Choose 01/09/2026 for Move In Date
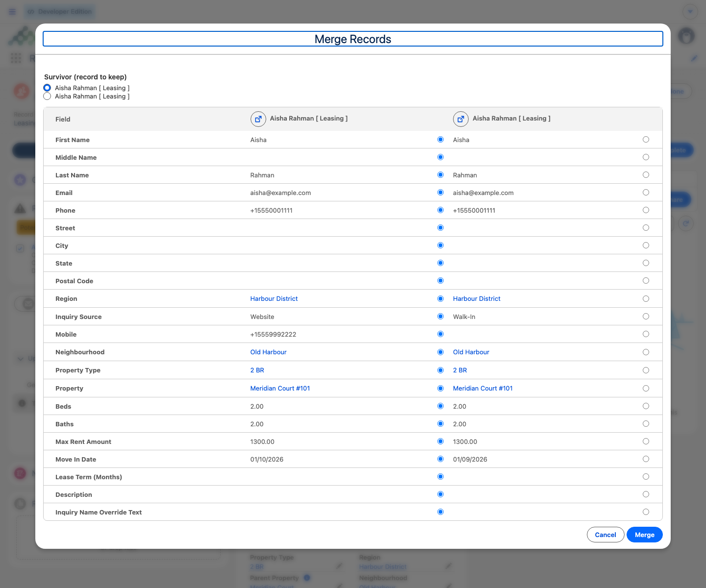This screenshot has height=588, width=706. pos(646,459)
